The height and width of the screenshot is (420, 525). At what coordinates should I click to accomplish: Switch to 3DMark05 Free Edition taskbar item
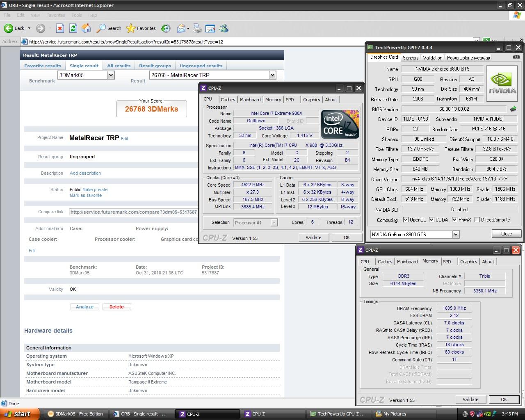tap(75, 414)
